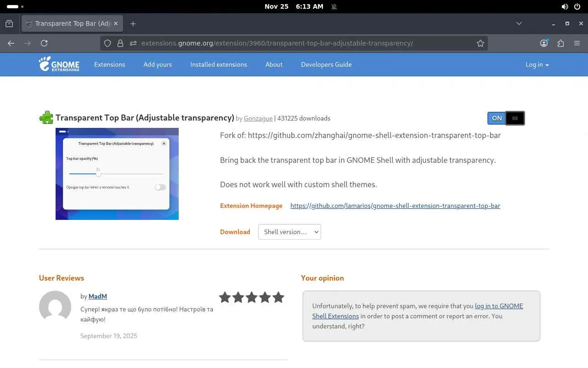Click the Your opinion heading

[x=322, y=278]
